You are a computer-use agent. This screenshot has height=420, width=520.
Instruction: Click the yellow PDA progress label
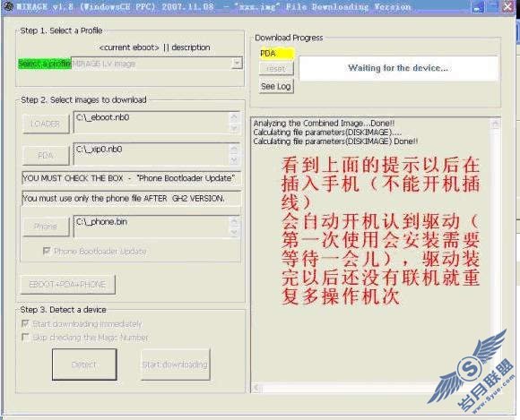point(277,54)
